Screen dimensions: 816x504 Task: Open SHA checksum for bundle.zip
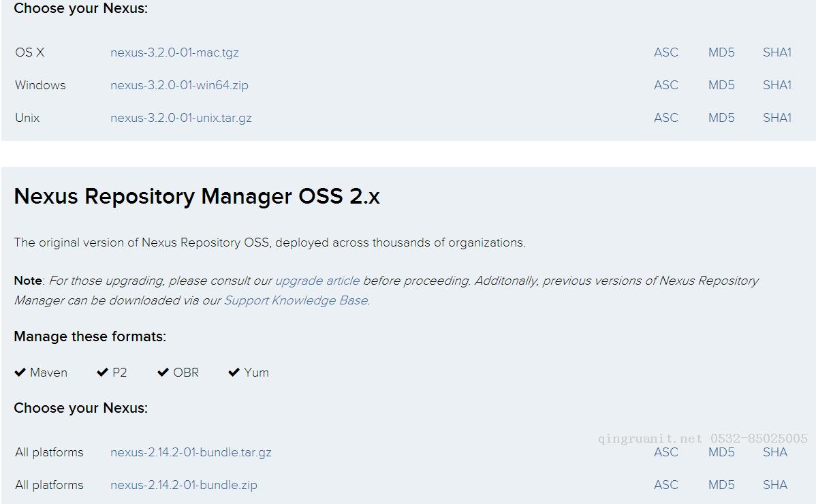click(x=775, y=486)
